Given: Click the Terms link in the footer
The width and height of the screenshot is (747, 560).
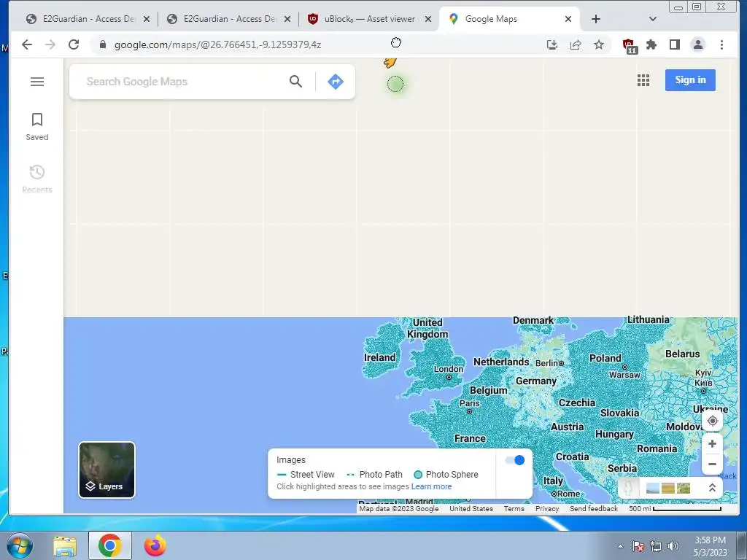Looking at the screenshot, I should pyautogui.click(x=514, y=508).
